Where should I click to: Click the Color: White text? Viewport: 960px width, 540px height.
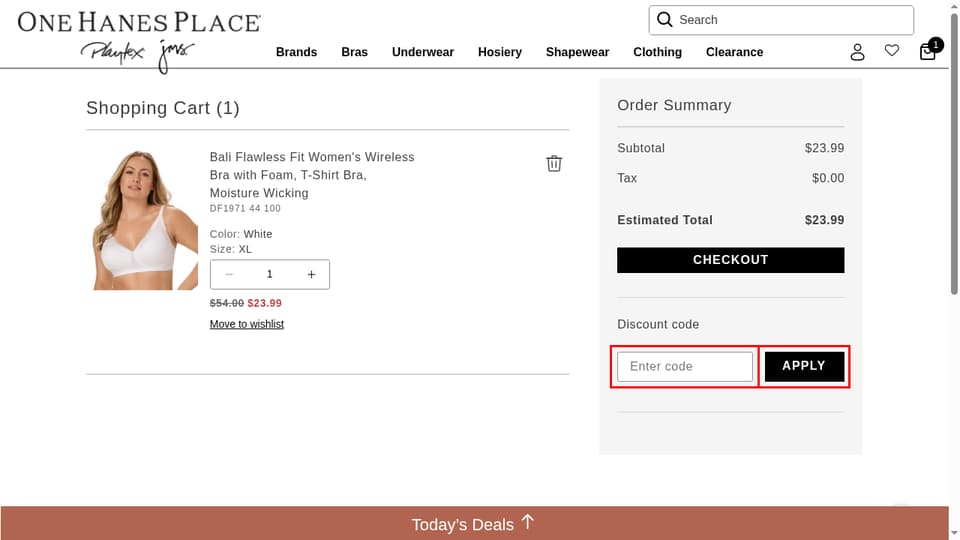(241, 234)
